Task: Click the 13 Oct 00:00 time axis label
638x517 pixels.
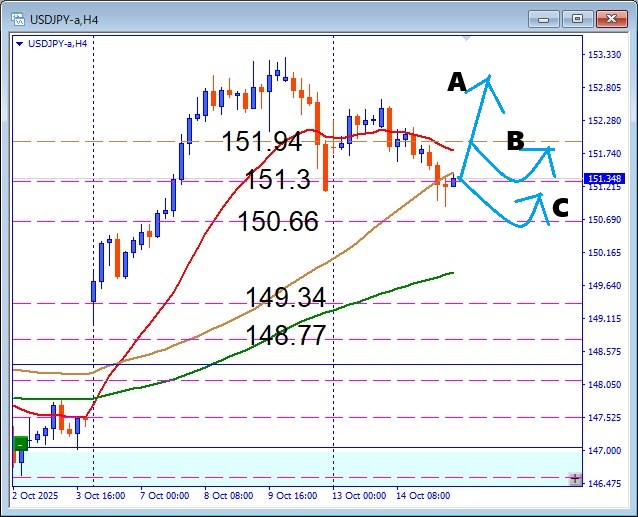Action: [357, 495]
